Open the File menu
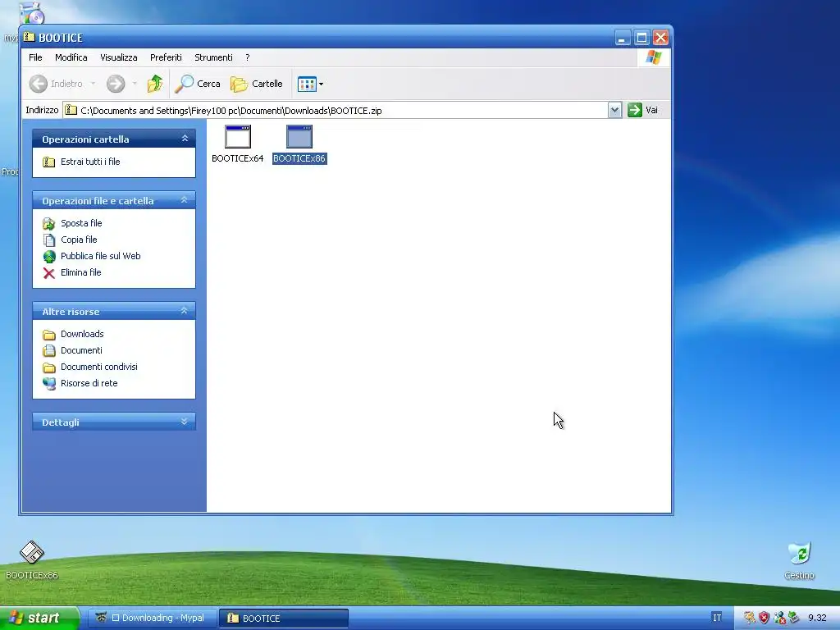The width and height of the screenshot is (840, 630). 35,57
